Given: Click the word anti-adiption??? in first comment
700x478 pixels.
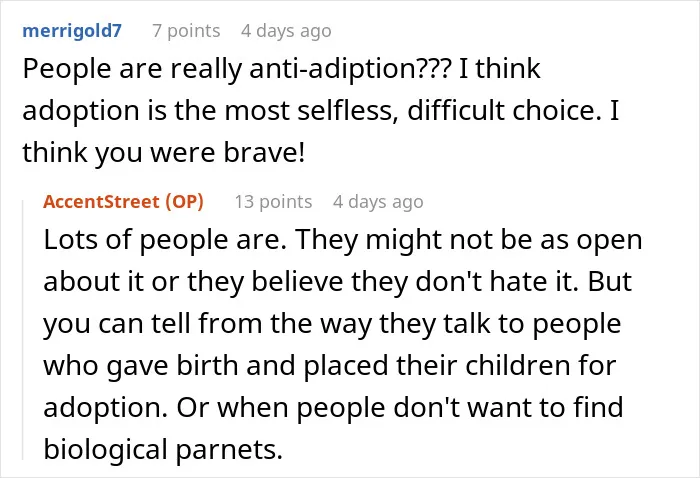Looking at the screenshot, I should pos(350,69).
